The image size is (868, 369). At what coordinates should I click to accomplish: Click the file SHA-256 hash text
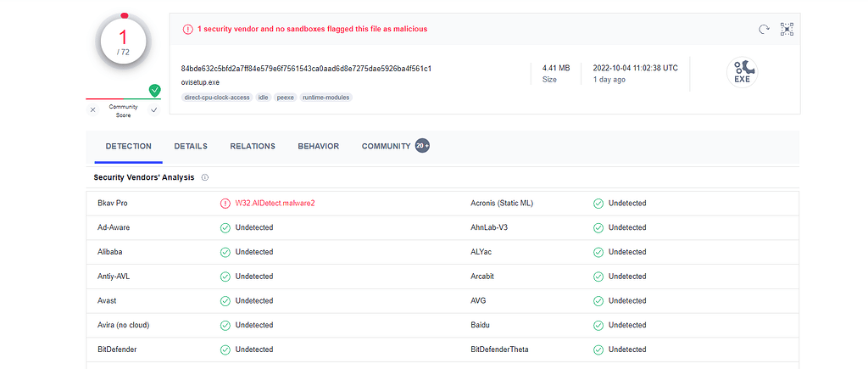(306, 68)
